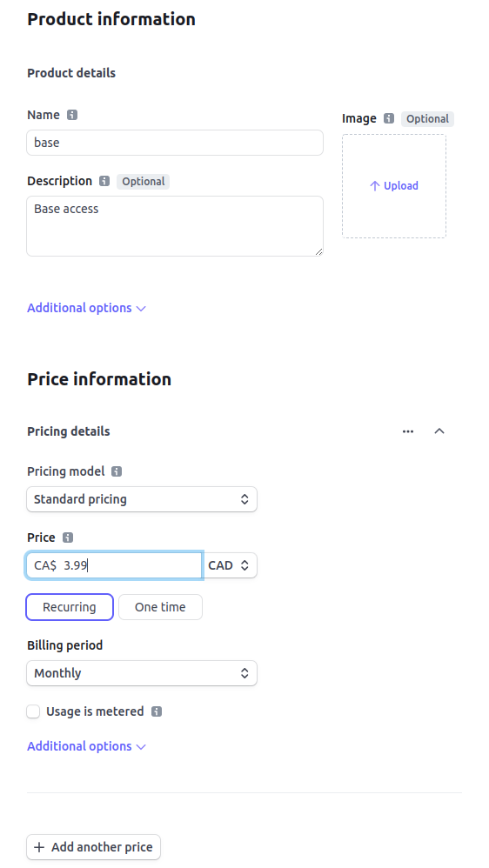Enable the Usage is metered checkbox
The height and width of the screenshot is (868, 489).
pos(33,711)
